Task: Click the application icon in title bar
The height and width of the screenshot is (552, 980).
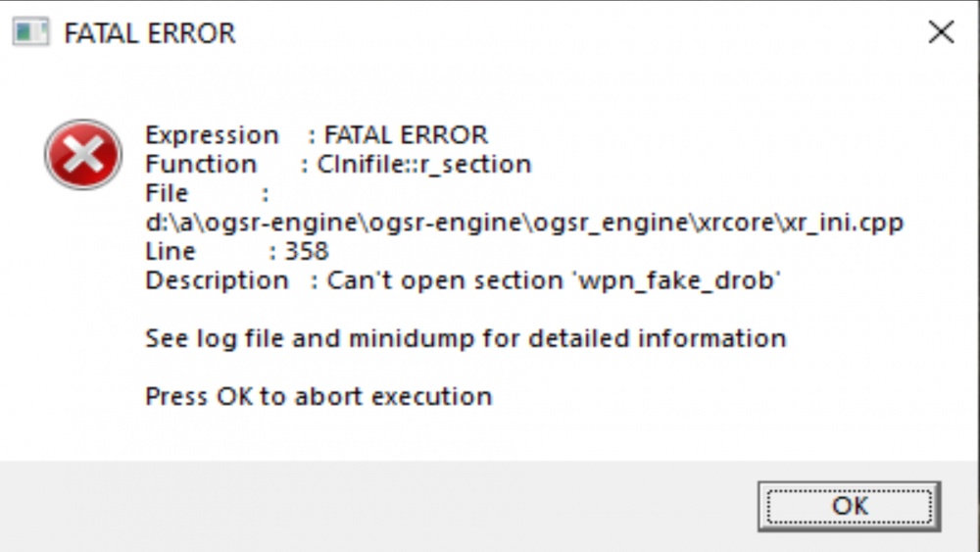Action: (30, 32)
